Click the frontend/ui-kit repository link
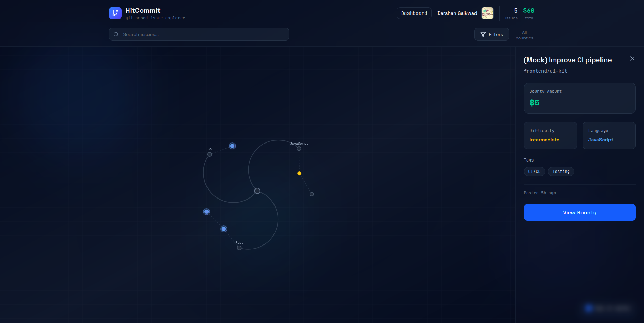Image resolution: width=644 pixels, height=323 pixels. click(546, 71)
